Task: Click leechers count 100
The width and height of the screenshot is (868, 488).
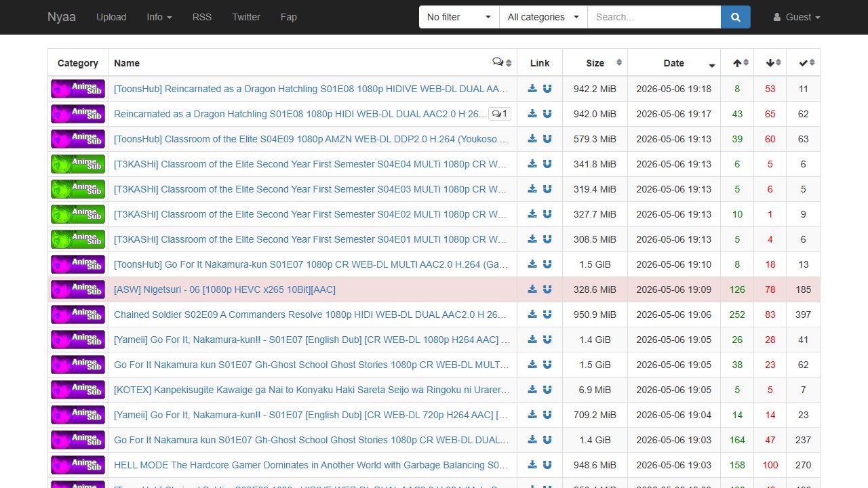Action: coord(770,465)
